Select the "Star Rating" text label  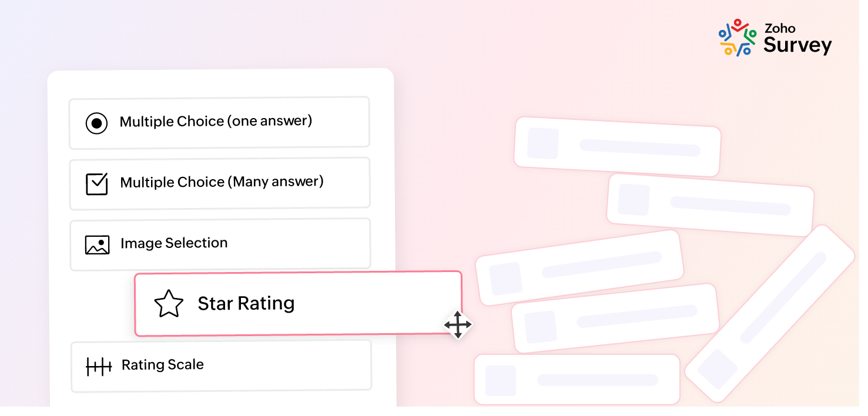pyautogui.click(x=246, y=303)
